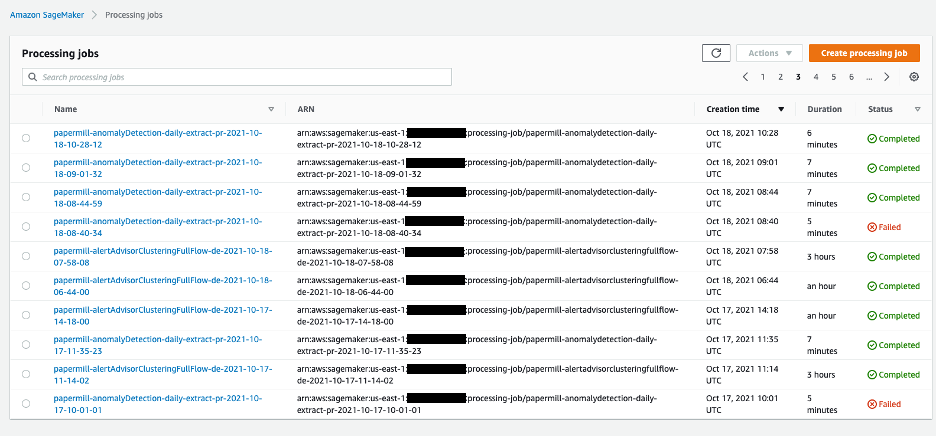This screenshot has height=436, width=936.
Task: Click ARN text ending de-2021-10-17-11-14-02
Action: tap(488, 375)
